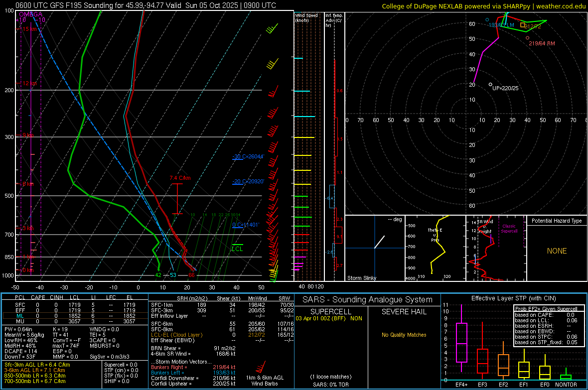Click the sounding title with valid time
This screenshot has height=390, width=588.
tap(146, 5)
